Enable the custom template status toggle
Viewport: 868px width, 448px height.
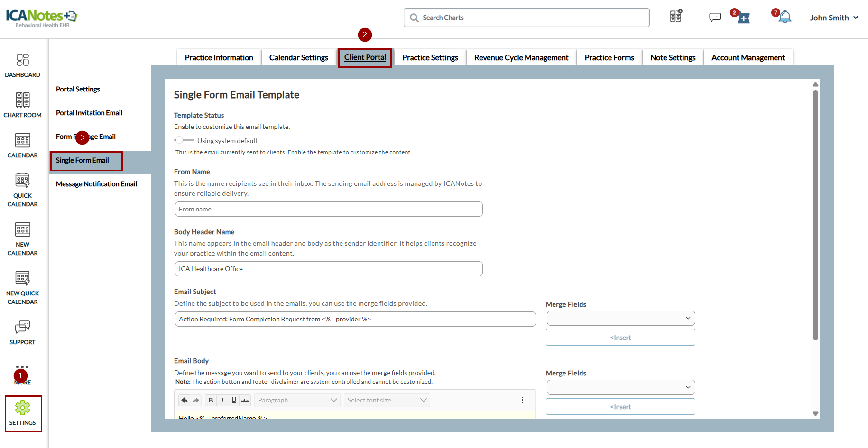click(x=184, y=140)
